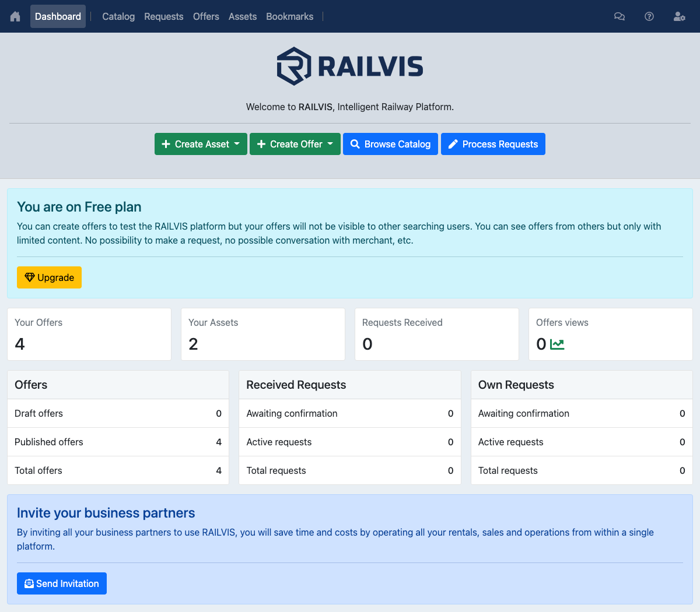This screenshot has height=612, width=700.
Task: Click the Offers panel heading
Action: tap(31, 385)
